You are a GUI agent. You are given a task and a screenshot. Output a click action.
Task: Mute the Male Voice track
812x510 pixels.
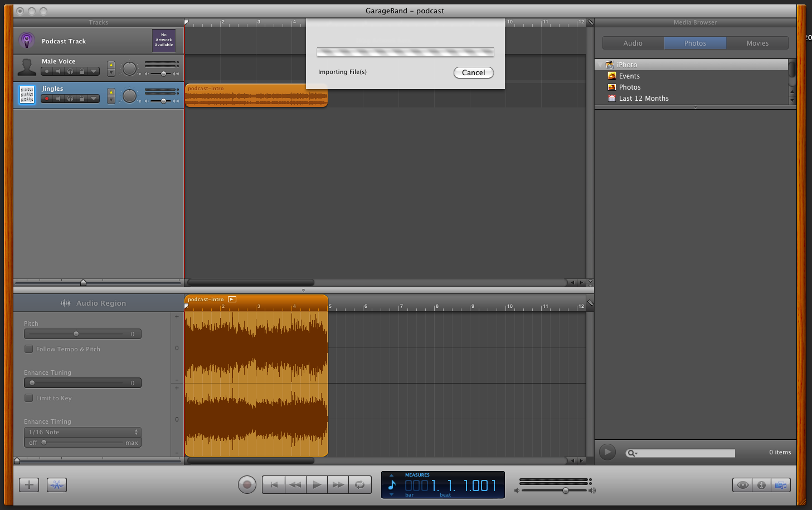59,71
